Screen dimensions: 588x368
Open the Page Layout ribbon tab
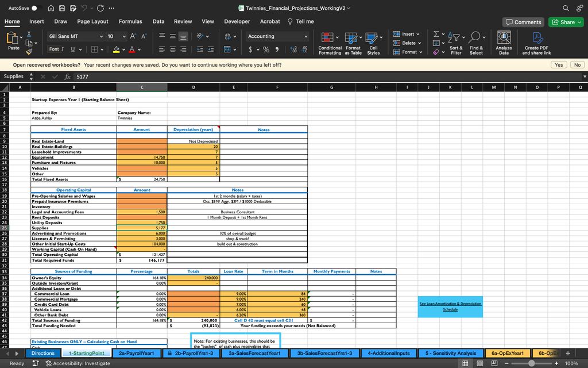[92, 21]
